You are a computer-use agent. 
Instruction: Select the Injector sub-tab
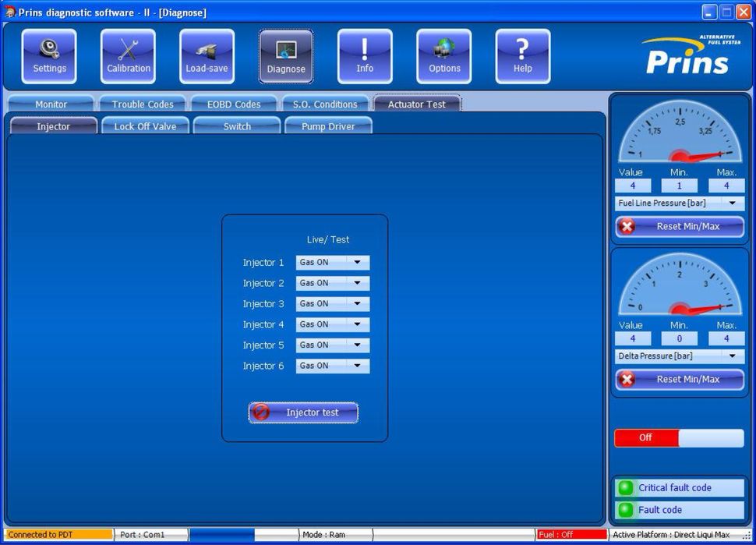click(x=54, y=126)
